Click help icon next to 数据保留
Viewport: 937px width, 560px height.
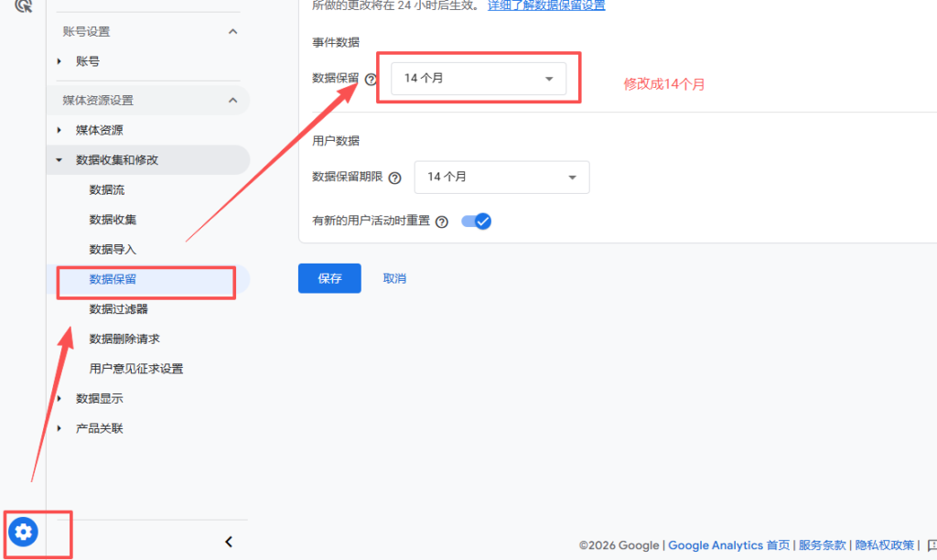[x=371, y=80]
